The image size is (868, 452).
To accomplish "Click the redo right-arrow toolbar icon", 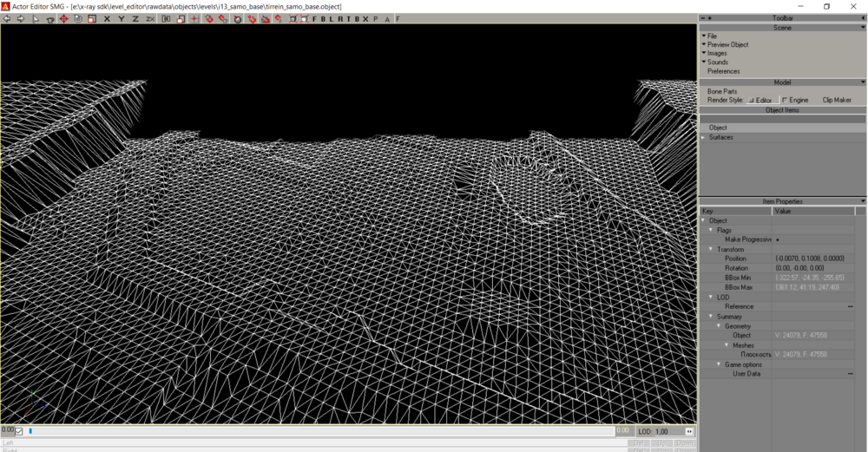I will point(21,19).
